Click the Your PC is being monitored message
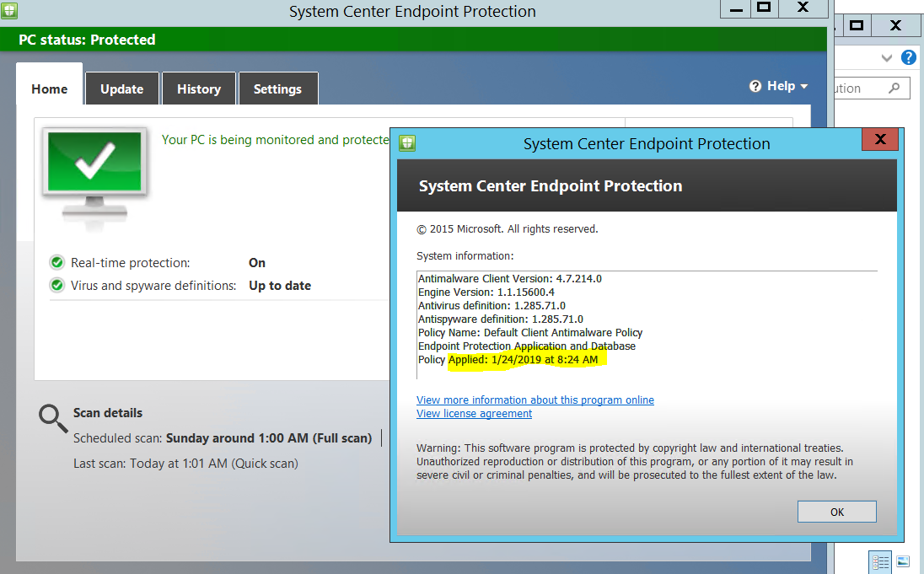The width and height of the screenshot is (924, 574). pyautogui.click(x=275, y=140)
